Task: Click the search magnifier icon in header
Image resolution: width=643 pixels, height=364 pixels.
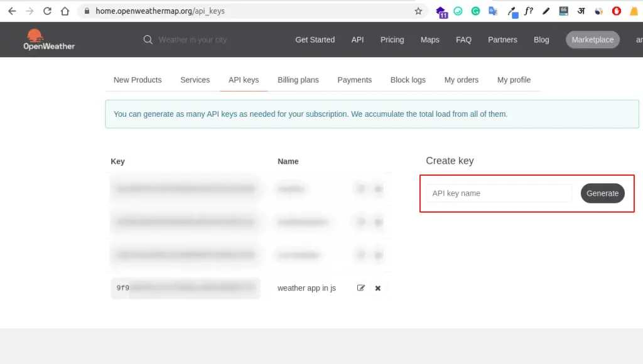Action: coord(148,40)
